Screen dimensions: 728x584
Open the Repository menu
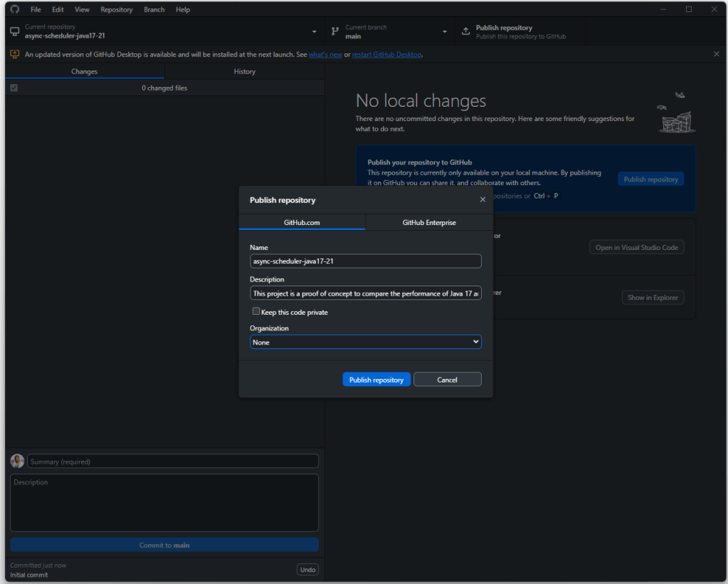(117, 10)
